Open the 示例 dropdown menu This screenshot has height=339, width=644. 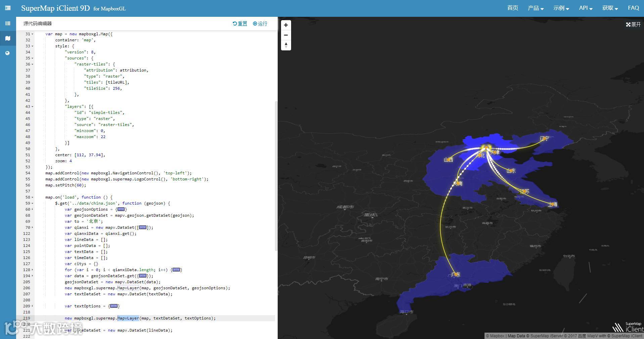tap(561, 8)
